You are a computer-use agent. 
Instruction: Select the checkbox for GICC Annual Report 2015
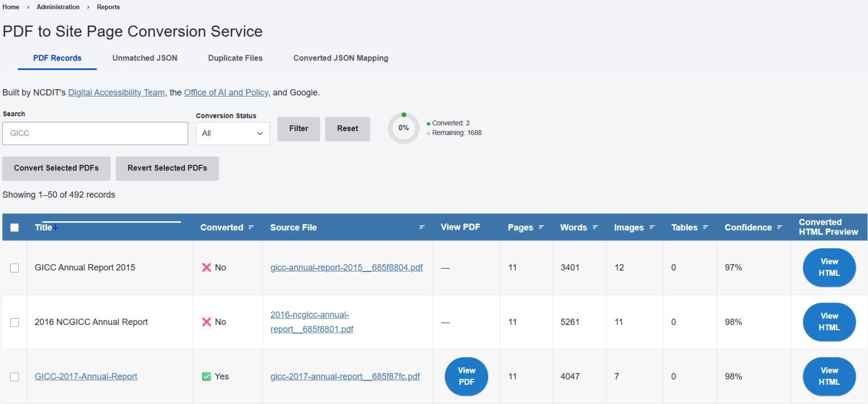14,267
